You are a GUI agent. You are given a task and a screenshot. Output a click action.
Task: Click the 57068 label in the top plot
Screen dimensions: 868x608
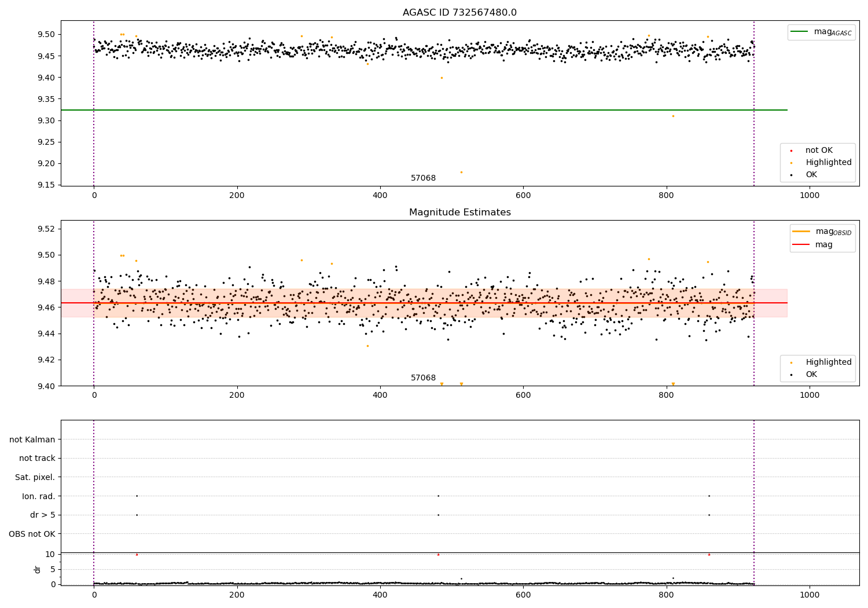click(423, 178)
